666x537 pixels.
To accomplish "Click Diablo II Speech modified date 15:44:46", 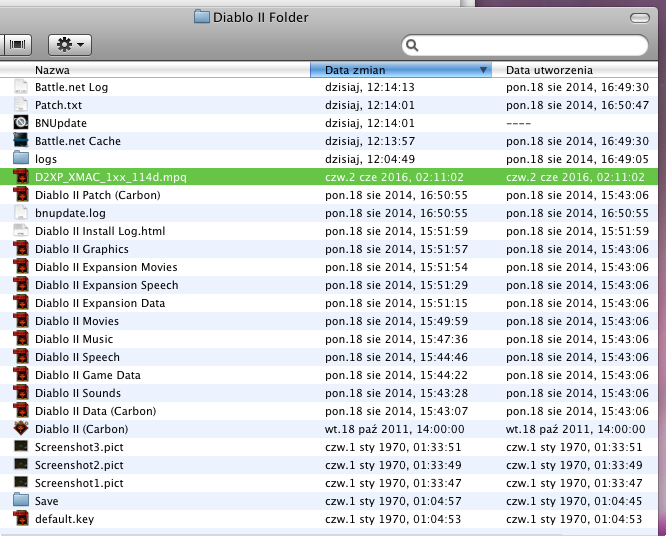I will 396,357.
